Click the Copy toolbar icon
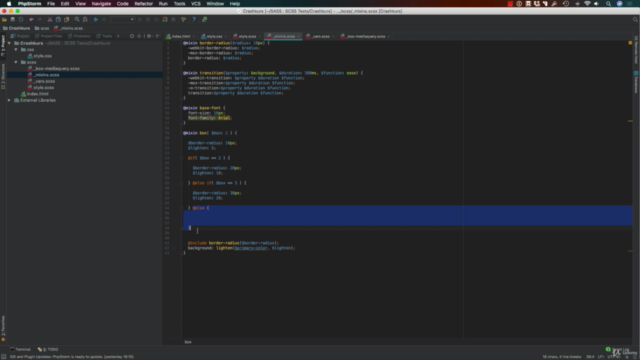The width and height of the screenshot is (640, 360). click(58, 19)
